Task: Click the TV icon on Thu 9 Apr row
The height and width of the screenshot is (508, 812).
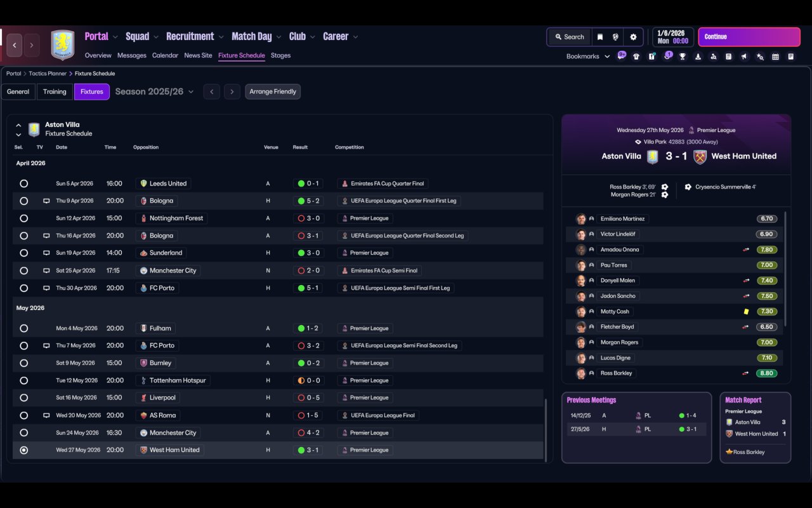Action: [46, 201]
